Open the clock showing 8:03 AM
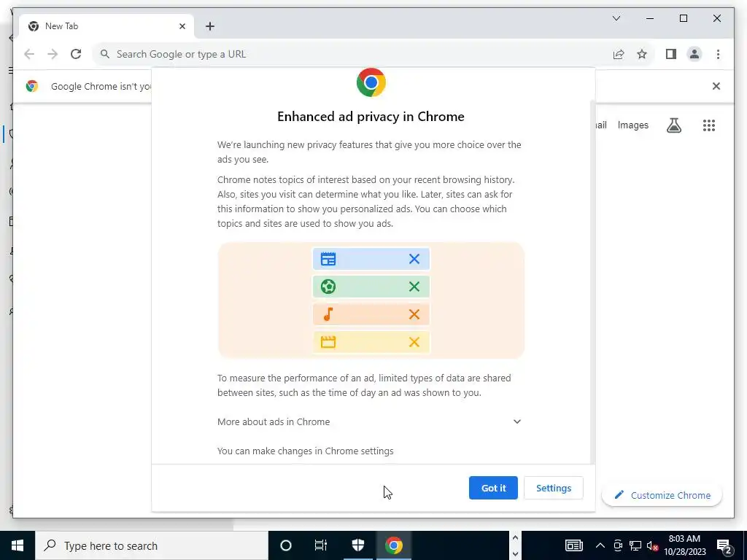Image resolution: width=747 pixels, height=560 pixels. tap(684, 545)
